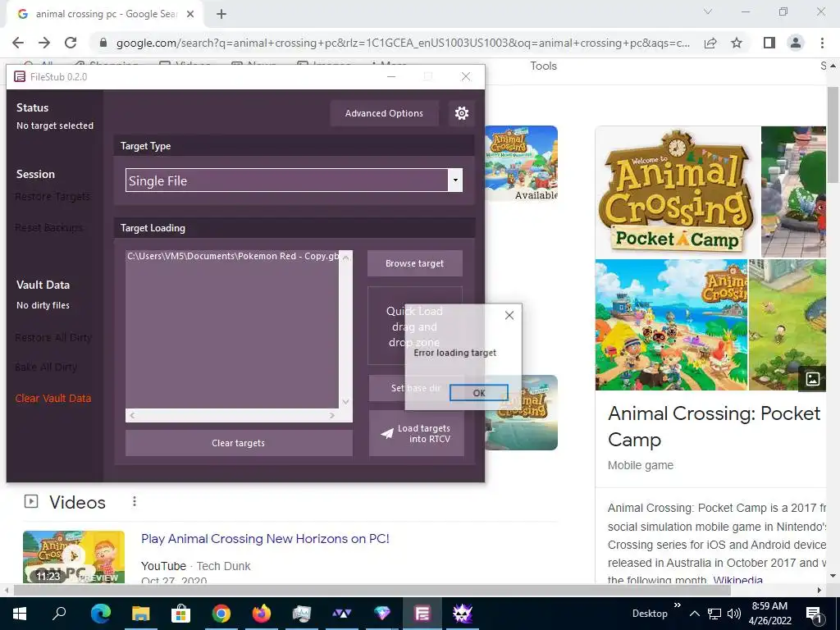Click the scroll up arrow in target list
Viewport: 840px width, 630px height.
point(345,258)
